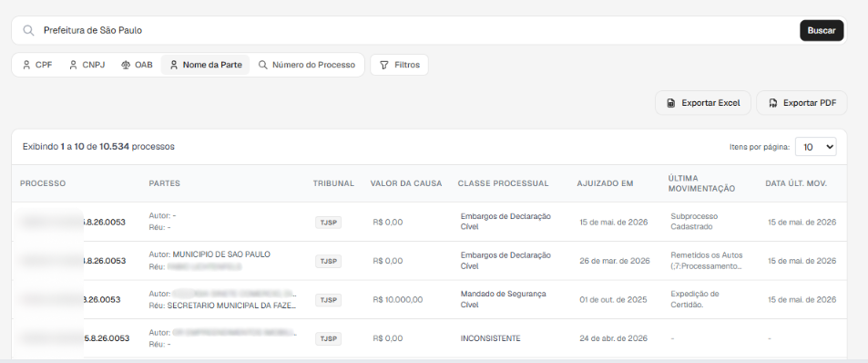868x363 pixels.
Task: Click Expedição de Certidão movement
Action: pos(695,299)
